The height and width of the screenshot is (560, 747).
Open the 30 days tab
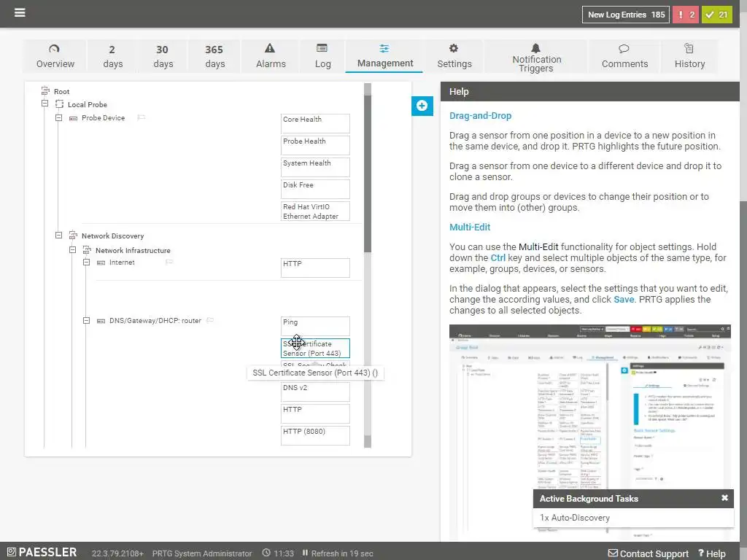point(163,56)
